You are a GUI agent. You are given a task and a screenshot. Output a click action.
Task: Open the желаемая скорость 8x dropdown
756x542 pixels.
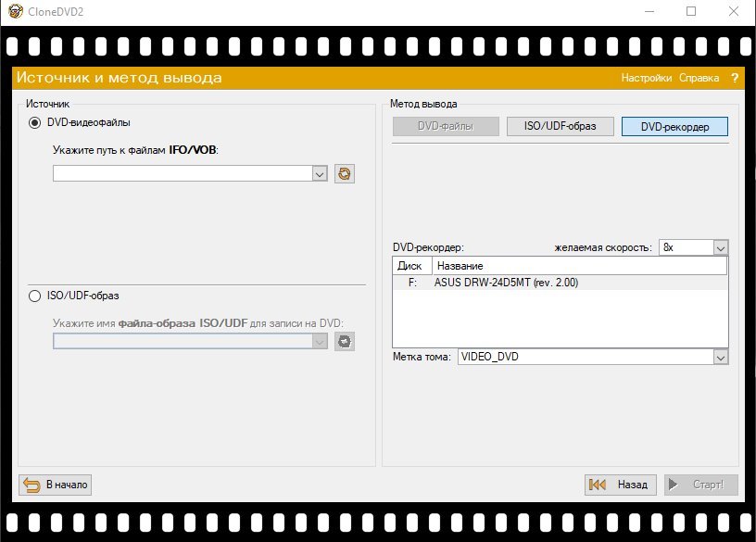(x=720, y=248)
